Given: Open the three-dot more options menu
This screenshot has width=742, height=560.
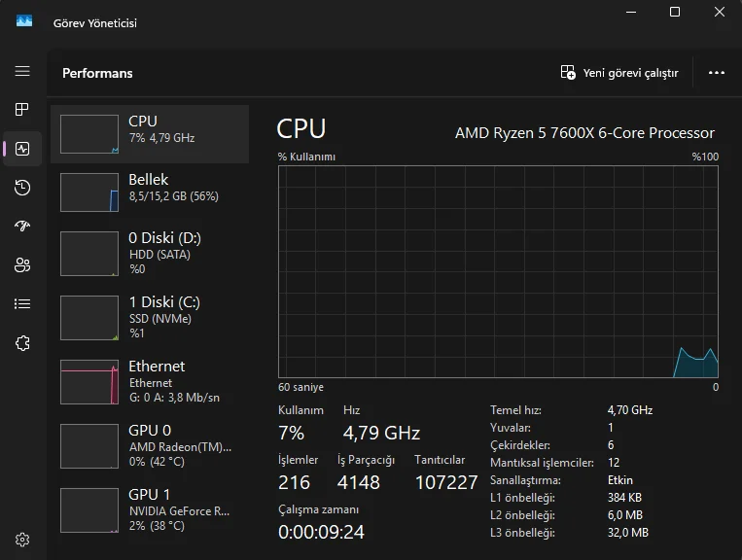Looking at the screenshot, I should [717, 73].
